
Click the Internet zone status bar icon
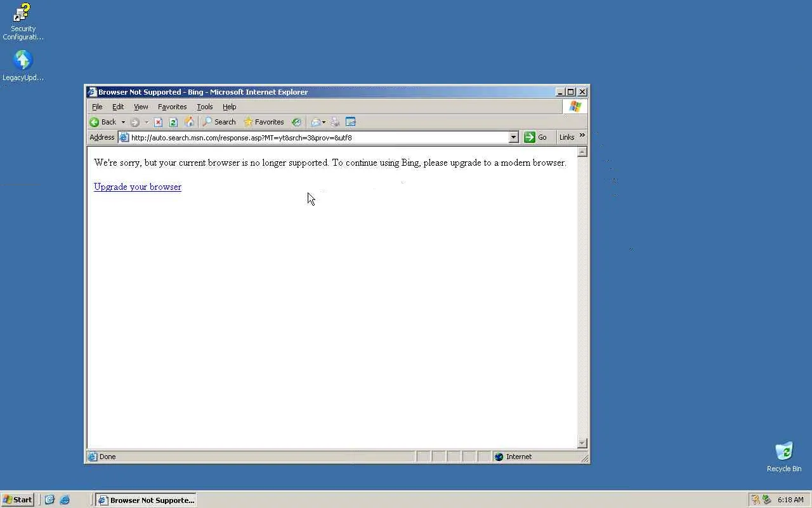click(499, 457)
